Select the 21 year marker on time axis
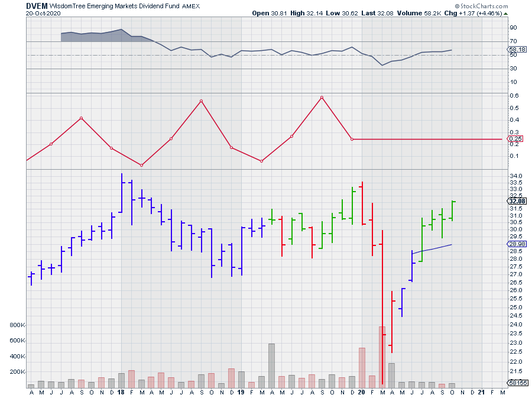This screenshot has width=532, height=398. 482,392
